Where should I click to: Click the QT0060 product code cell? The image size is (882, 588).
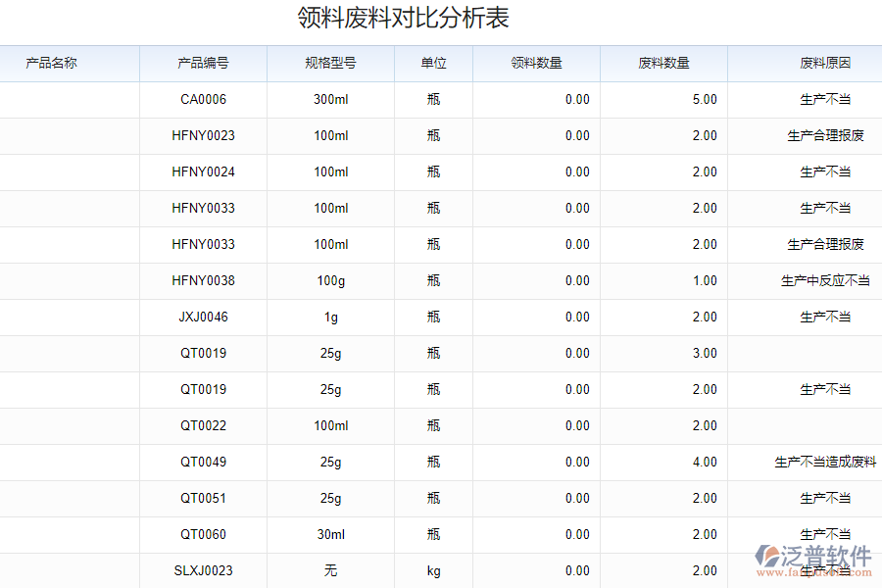coord(204,534)
